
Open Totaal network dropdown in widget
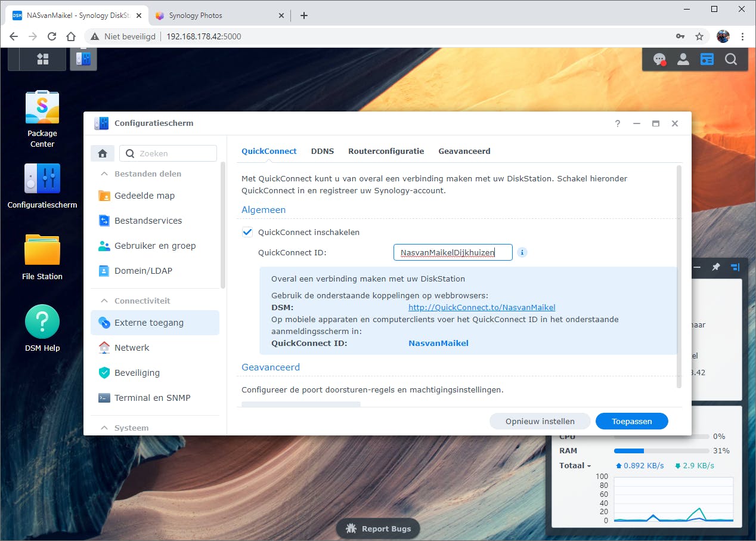[575, 465]
